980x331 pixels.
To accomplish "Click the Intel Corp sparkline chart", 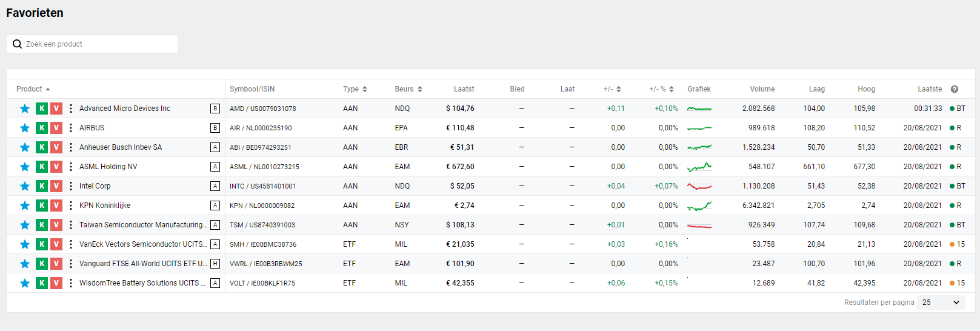I will 699,186.
